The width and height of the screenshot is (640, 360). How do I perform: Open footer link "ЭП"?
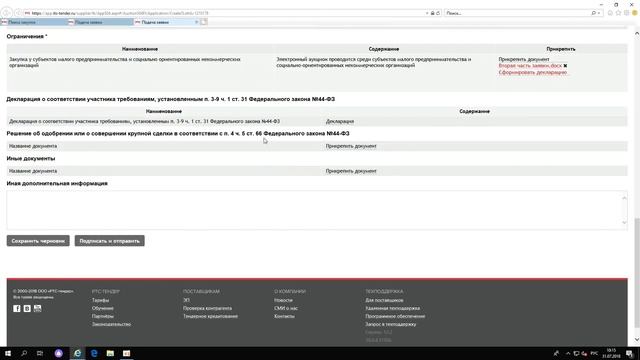(x=186, y=300)
